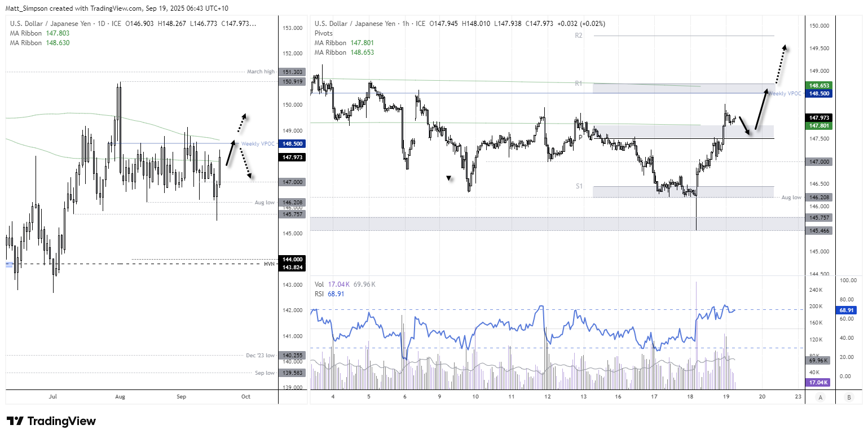Screen dimensions: 868x438
Task: Click the green 148.653 MA Ribbon price label
Action: (x=818, y=85)
